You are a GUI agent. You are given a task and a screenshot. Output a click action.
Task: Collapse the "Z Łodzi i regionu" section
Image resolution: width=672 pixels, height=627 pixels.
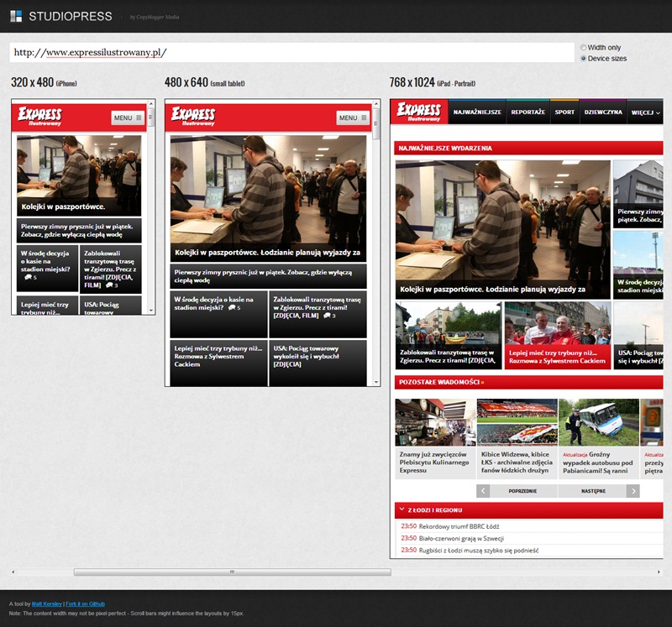click(401, 509)
